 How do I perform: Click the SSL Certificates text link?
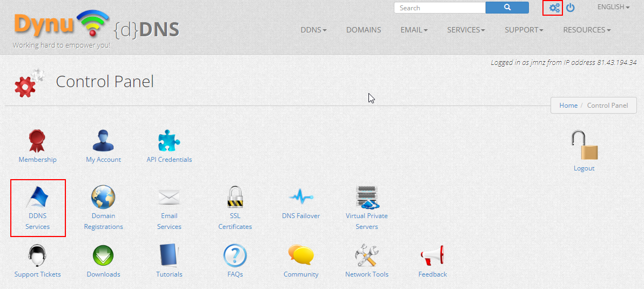point(235,221)
